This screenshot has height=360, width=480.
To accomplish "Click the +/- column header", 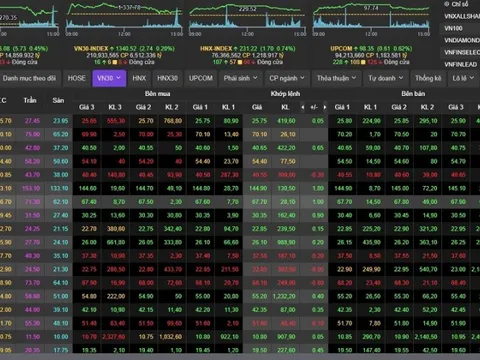I will point(314,107).
